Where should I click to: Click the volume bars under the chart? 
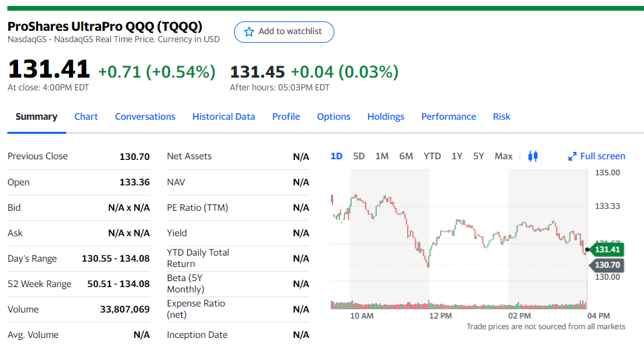click(459, 304)
